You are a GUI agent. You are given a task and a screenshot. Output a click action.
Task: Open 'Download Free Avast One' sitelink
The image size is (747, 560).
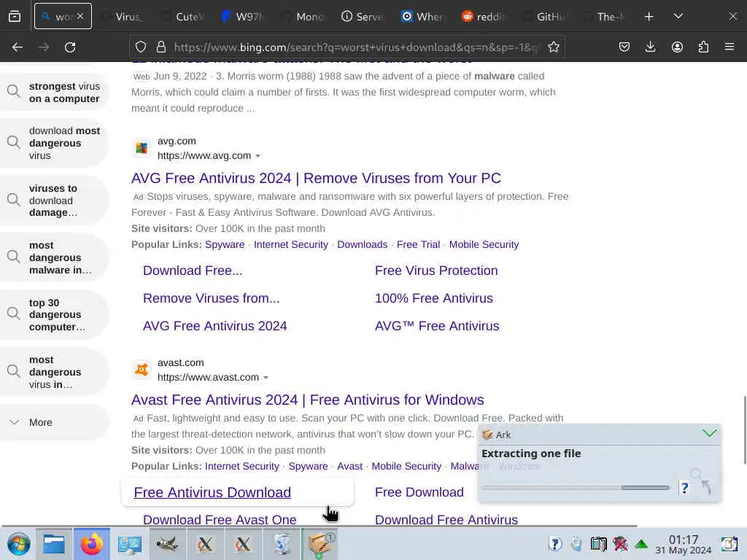pos(220,519)
